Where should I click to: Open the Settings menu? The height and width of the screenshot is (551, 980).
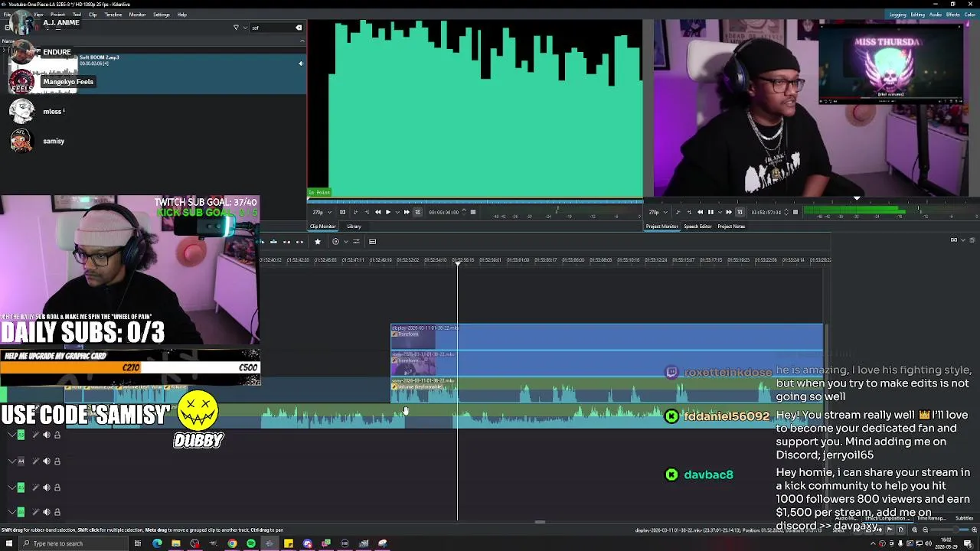[161, 15]
